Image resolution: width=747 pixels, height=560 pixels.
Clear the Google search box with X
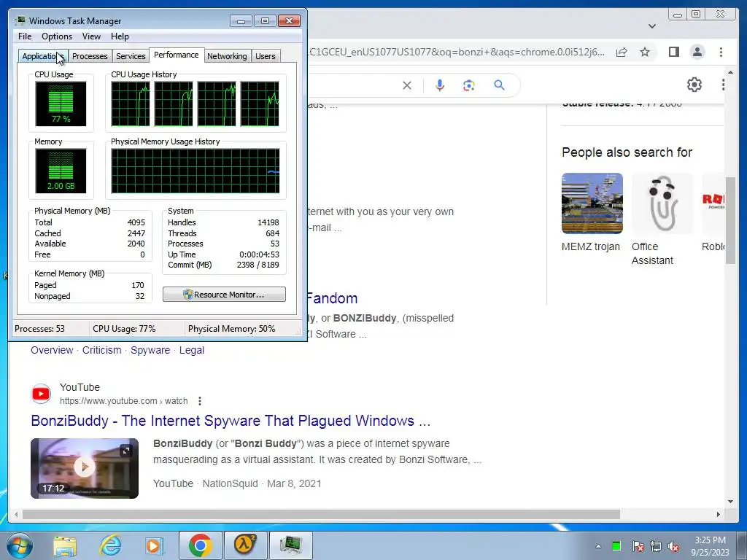pos(407,85)
